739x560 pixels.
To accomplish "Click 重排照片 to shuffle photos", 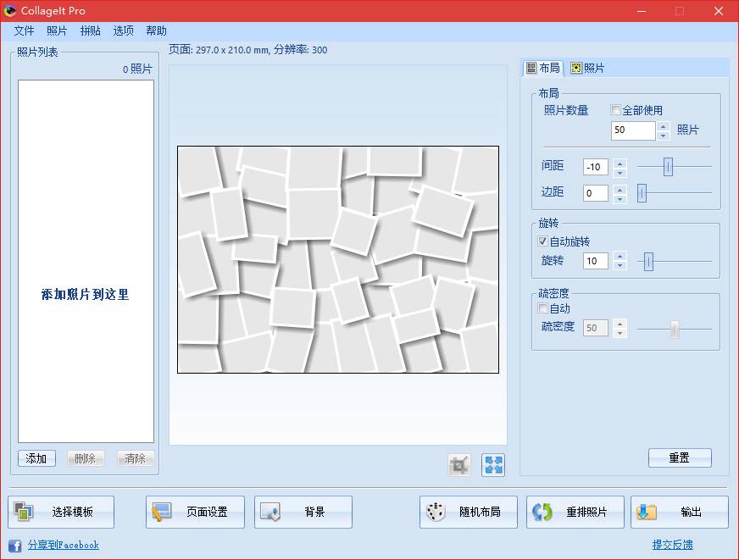I will 575,512.
